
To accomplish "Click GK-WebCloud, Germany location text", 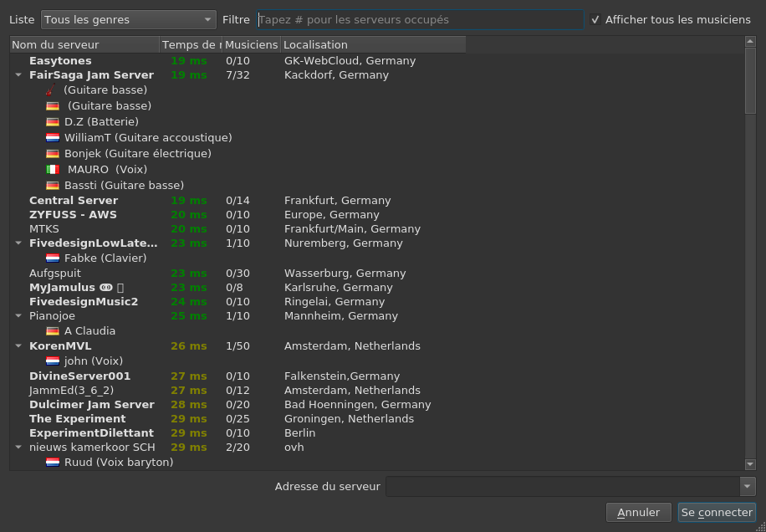I will [350, 61].
